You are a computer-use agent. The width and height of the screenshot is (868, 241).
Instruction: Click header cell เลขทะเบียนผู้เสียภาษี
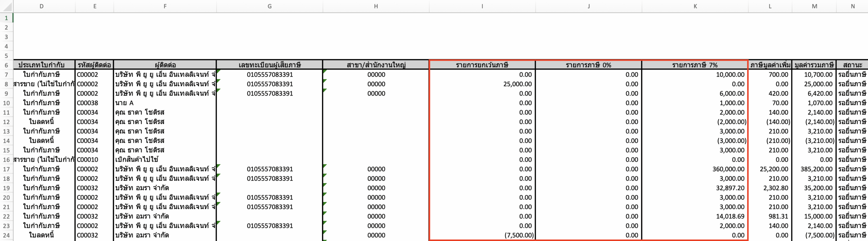(270, 65)
